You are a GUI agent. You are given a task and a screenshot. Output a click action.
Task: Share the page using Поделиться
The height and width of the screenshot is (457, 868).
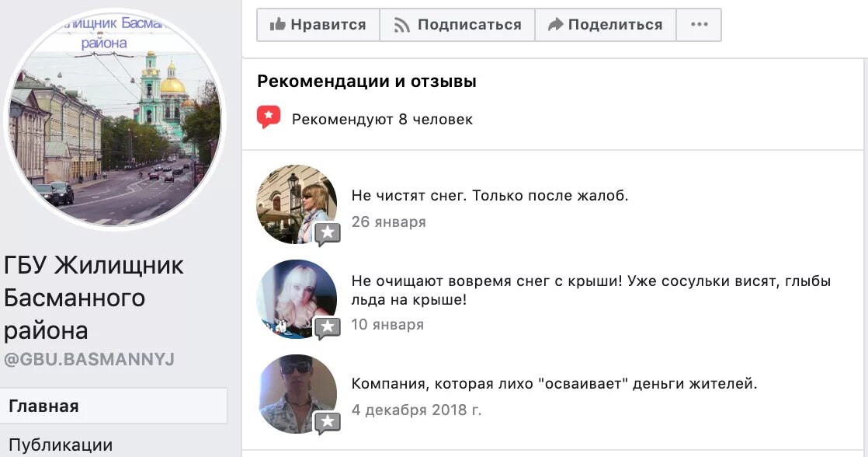[606, 24]
